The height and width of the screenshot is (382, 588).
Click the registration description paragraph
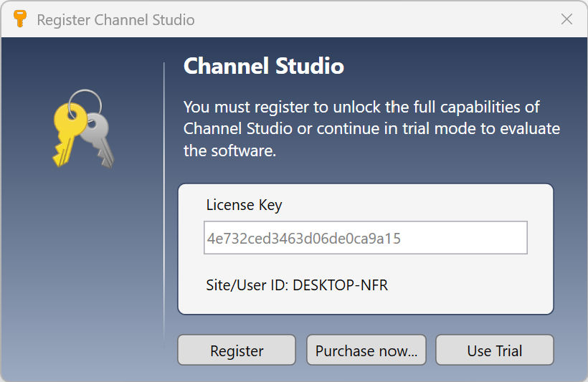371,129
